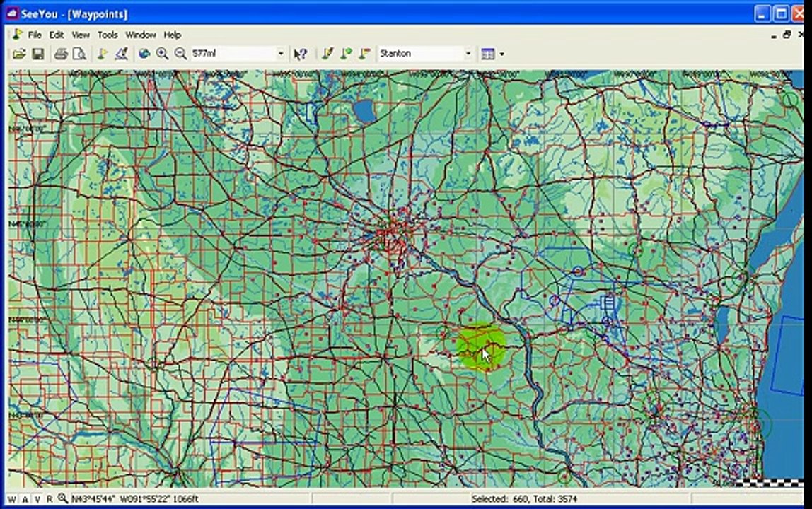Image resolution: width=812 pixels, height=509 pixels.
Task: Click the SeeYou title bar app icon
Action: click(12, 13)
